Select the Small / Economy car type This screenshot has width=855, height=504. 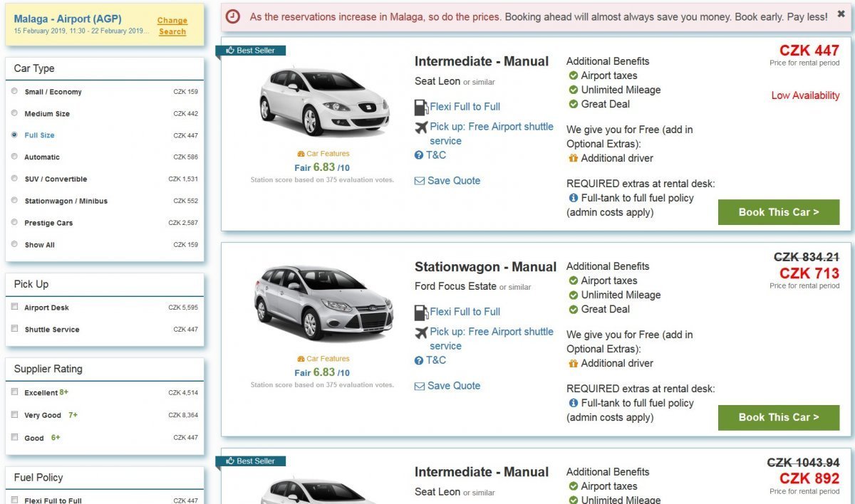pyautogui.click(x=15, y=91)
